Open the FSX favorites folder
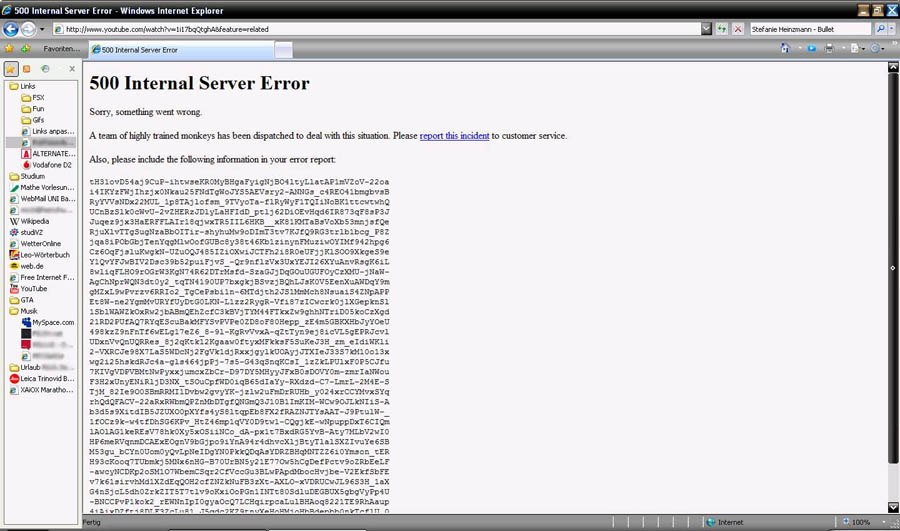Screen dimensions: 900x531 33,98
